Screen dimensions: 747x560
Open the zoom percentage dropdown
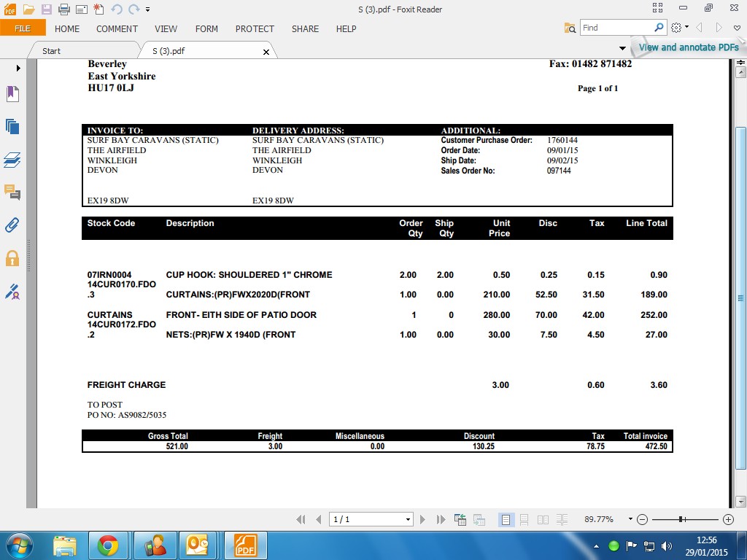tap(630, 519)
